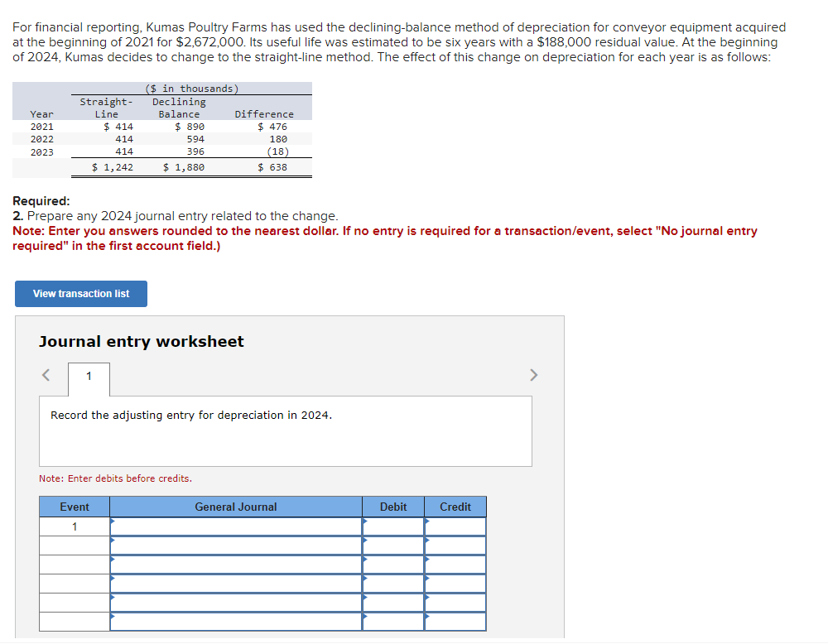Click the first row Debit field
Image resolution: width=828 pixels, height=644 pixels.
(393, 526)
